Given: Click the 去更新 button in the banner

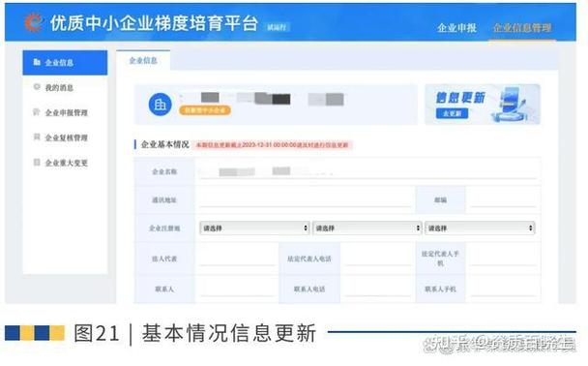Looking at the screenshot, I should [x=452, y=113].
